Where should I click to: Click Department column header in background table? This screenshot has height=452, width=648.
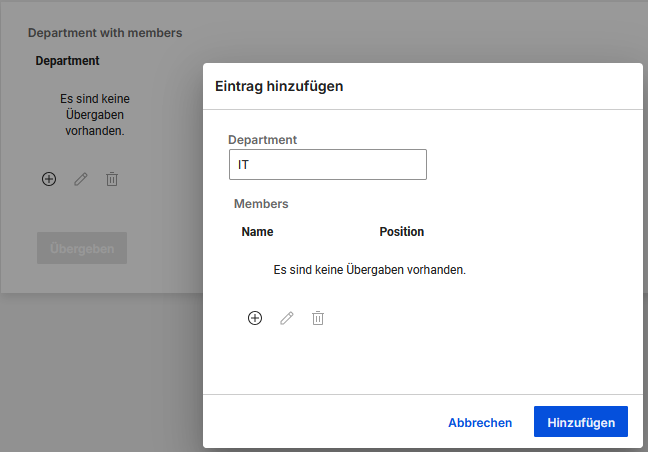pos(67,61)
